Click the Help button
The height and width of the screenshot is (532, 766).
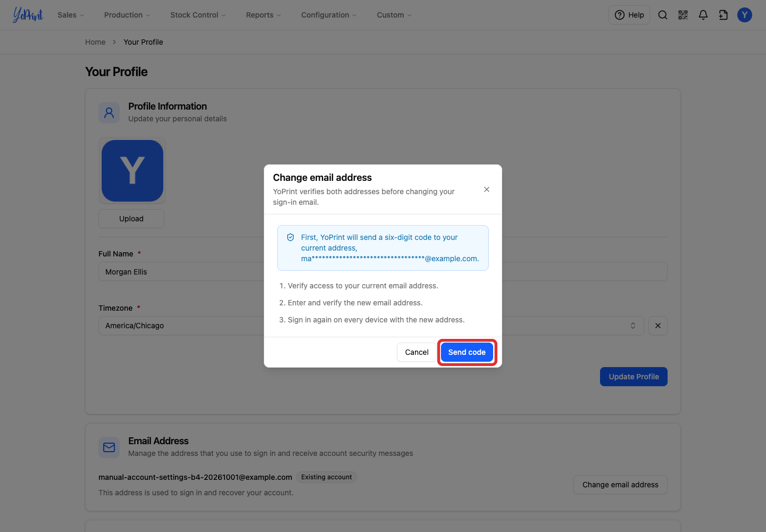[x=629, y=15]
